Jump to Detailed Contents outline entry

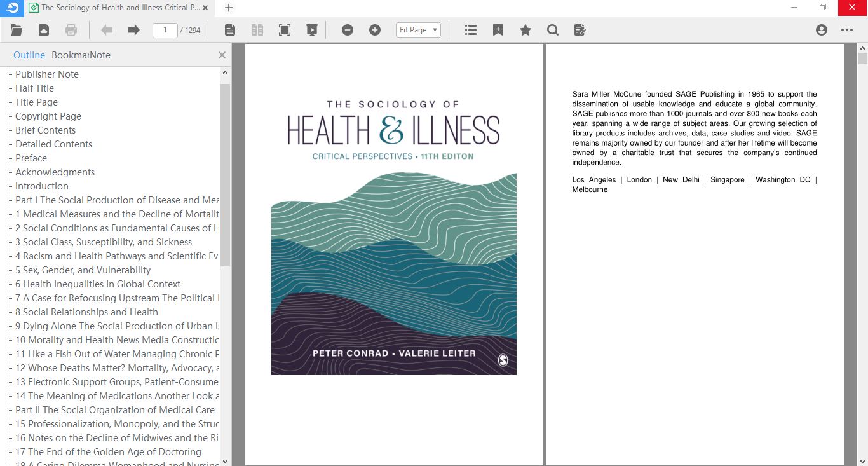coord(53,144)
